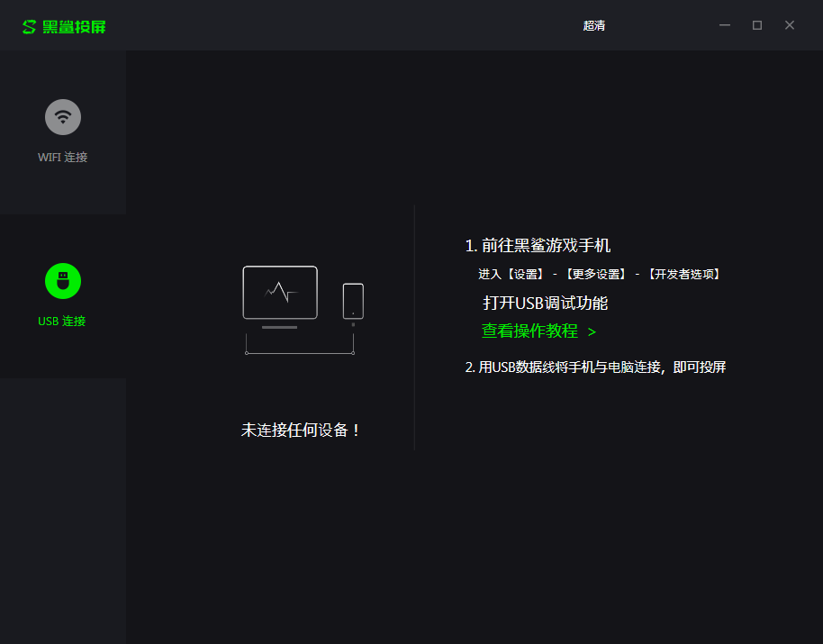Toggle 超清 high-definition mirroring quality
The width and height of the screenshot is (823, 644).
click(594, 25)
